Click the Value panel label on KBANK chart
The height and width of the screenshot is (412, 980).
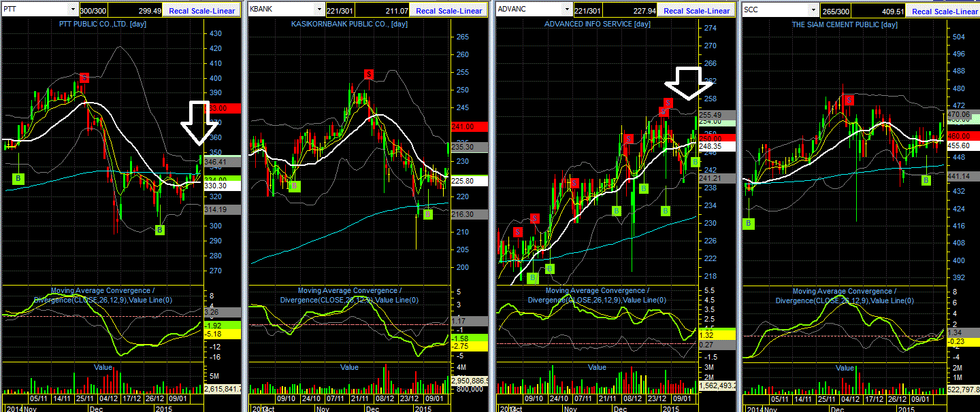pyautogui.click(x=350, y=367)
